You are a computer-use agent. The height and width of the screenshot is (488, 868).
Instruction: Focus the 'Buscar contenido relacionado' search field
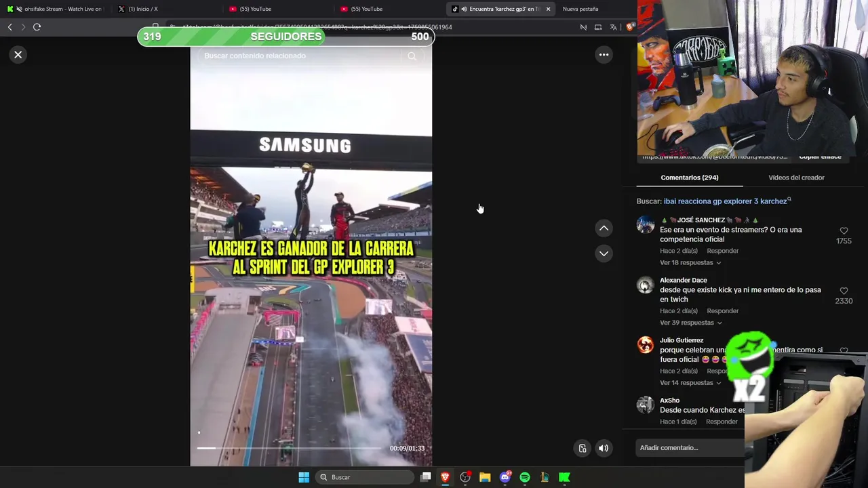302,56
